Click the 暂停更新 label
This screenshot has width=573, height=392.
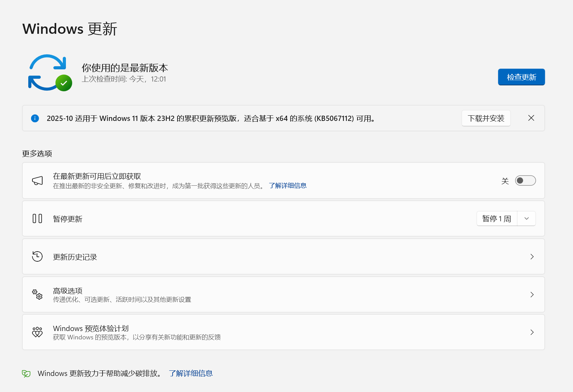point(68,219)
